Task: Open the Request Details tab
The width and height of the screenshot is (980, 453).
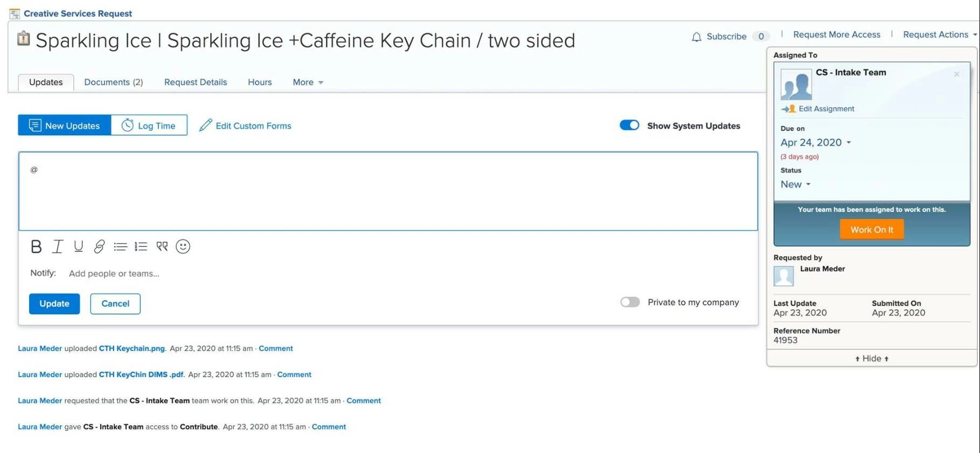Action: (196, 82)
